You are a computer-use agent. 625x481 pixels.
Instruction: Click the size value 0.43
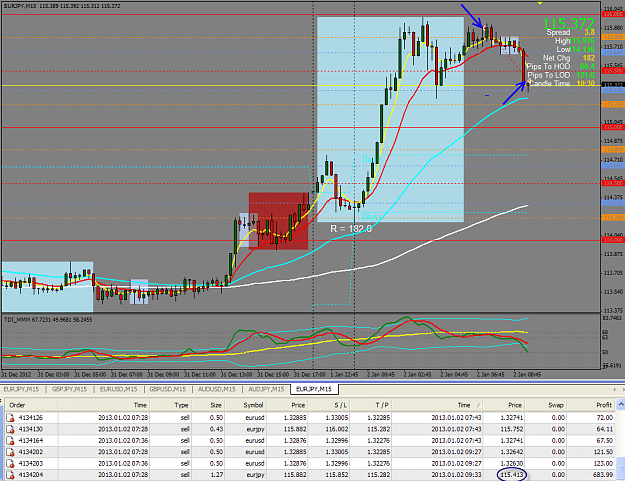pyautogui.click(x=216, y=429)
